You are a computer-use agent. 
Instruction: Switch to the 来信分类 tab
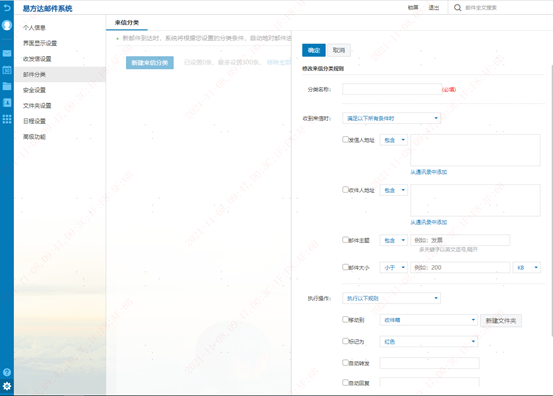[127, 23]
